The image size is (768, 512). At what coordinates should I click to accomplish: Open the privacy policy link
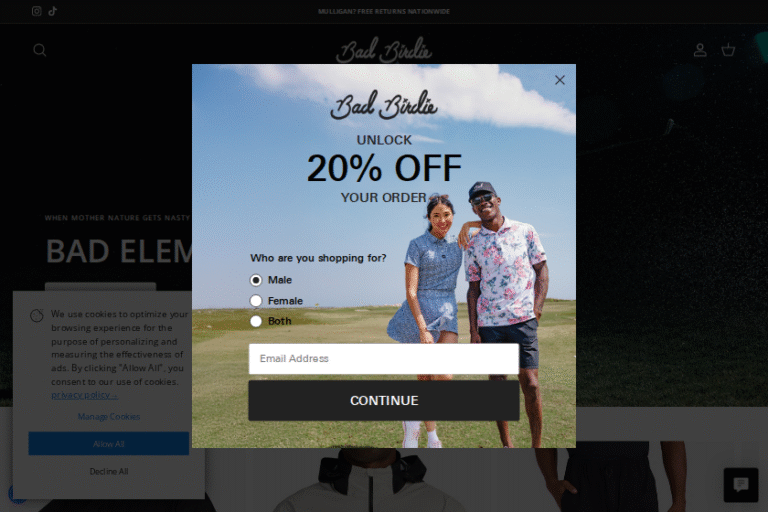click(84, 395)
